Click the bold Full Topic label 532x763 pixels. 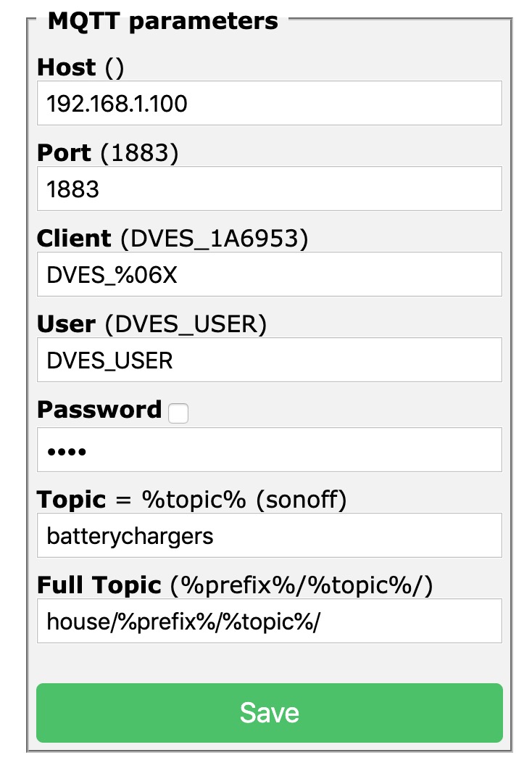point(99,585)
